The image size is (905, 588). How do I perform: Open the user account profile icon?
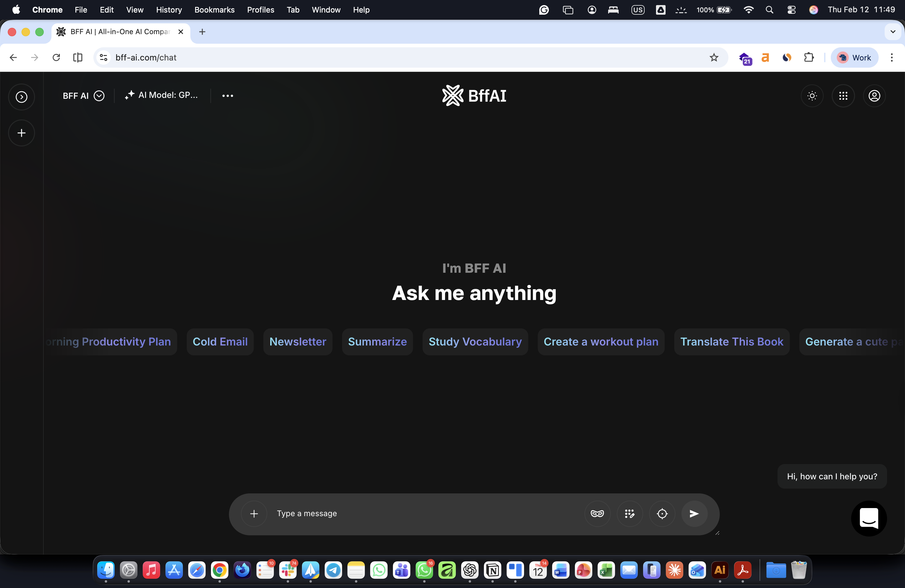[x=874, y=96]
